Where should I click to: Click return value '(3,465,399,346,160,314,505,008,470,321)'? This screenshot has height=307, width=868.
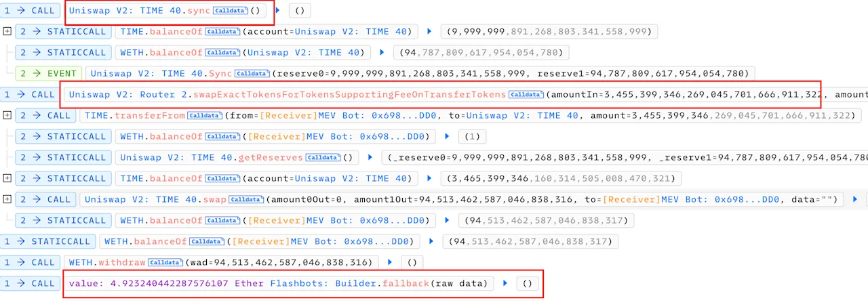[x=561, y=179]
